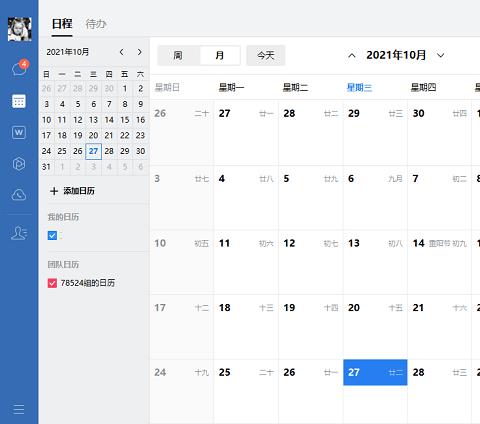Open the documents W icon in the sidebar
The height and width of the screenshot is (424, 480).
(x=19, y=133)
